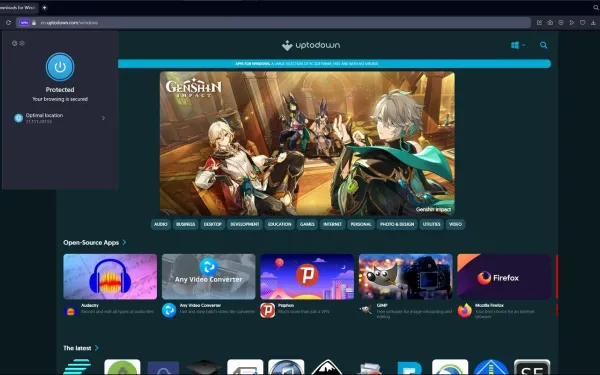Click the share page toolbar icon

(539, 23)
